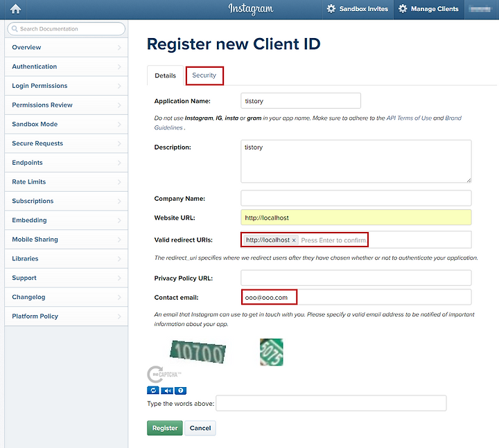Open Libraries documentation section
Image resolution: width=499 pixels, height=448 pixels.
(67, 258)
